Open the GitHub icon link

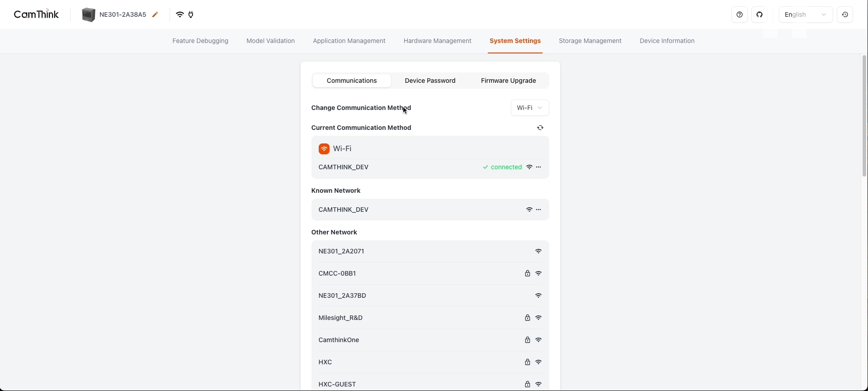[759, 14]
